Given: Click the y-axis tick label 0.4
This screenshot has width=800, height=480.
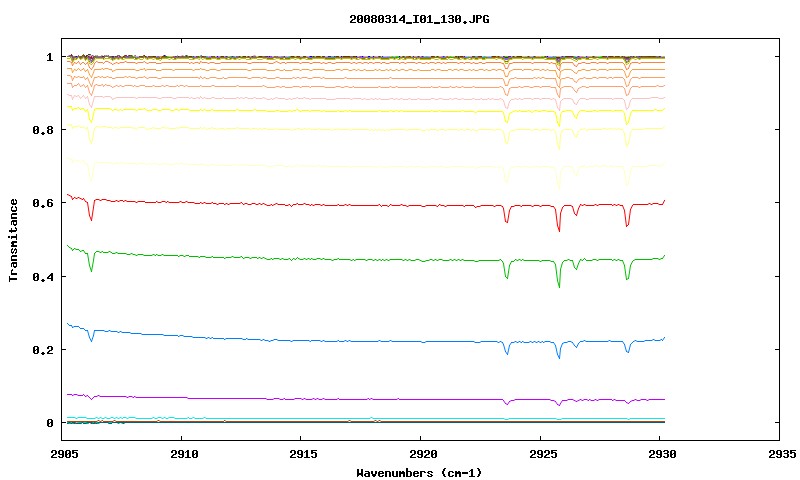Looking at the screenshot, I should 43,276.
